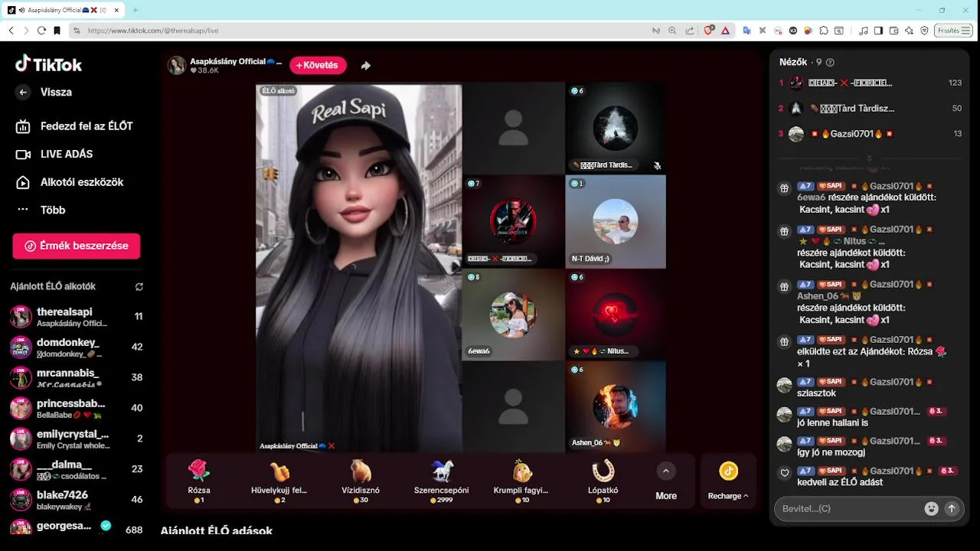Send the Szerencsepóni gift
Viewport: 980px width, 551px height.
click(442, 480)
